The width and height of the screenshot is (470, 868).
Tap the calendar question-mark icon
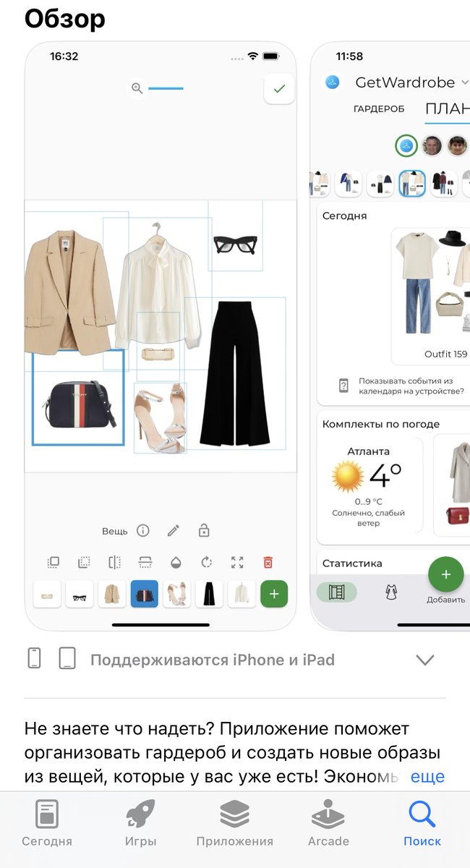coord(344,386)
